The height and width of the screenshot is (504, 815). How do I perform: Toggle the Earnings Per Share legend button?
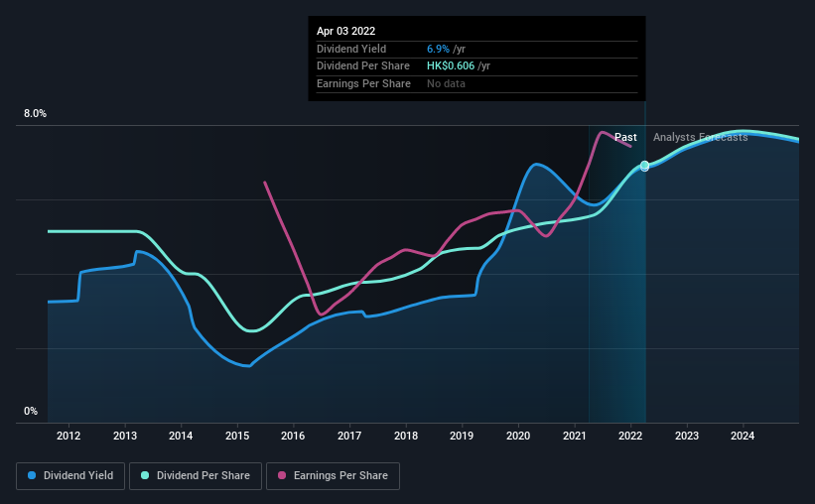click(x=333, y=476)
